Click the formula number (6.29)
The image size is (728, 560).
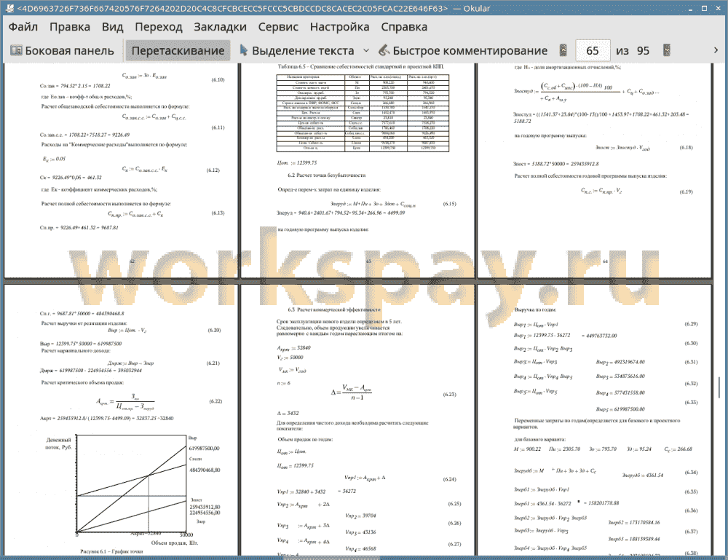[x=691, y=323]
